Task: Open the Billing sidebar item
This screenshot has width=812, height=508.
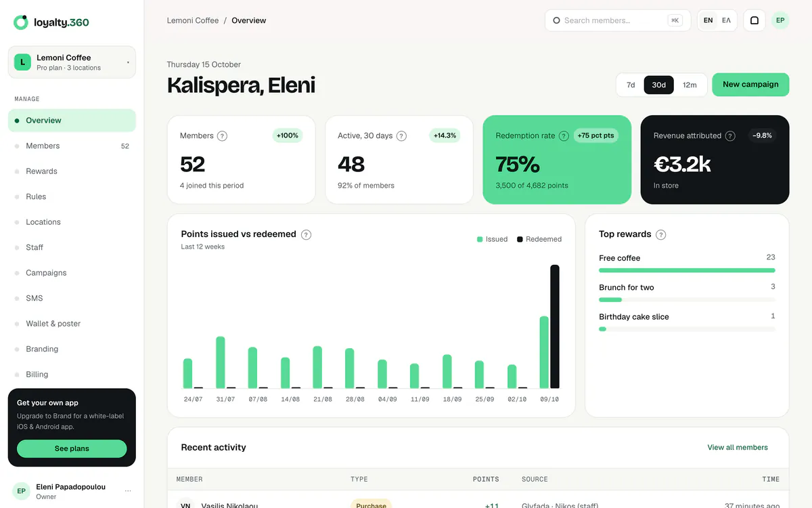Action: (72, 375)
